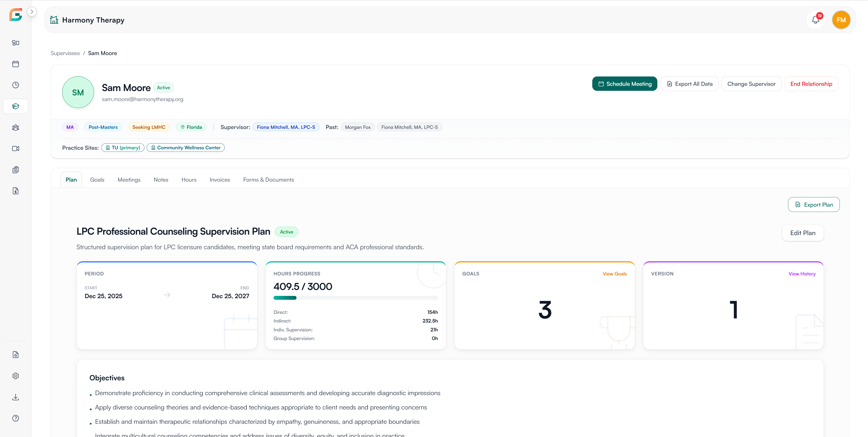Open the notifications bell

pyautogui.click(x=815, y=20)
